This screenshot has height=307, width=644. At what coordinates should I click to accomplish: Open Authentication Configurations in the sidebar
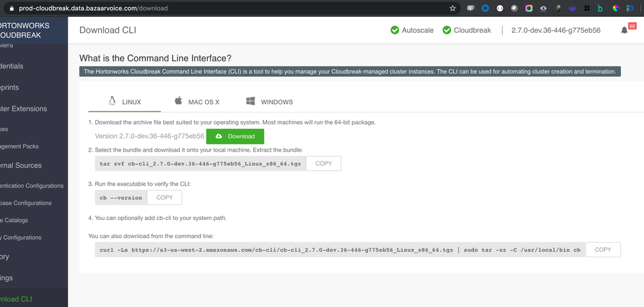point(32,186)
